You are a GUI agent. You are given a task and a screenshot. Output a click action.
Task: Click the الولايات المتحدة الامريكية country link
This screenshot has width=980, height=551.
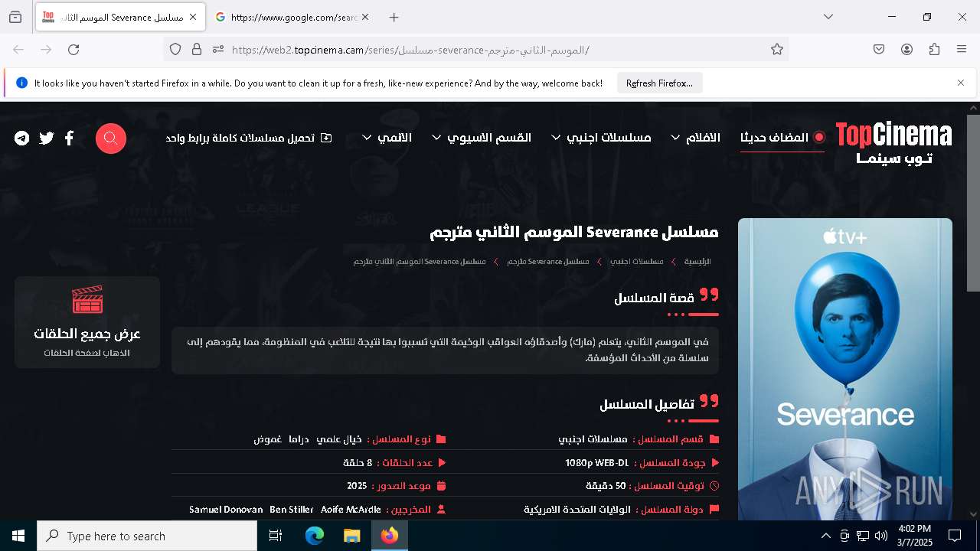tap(577, 510)
